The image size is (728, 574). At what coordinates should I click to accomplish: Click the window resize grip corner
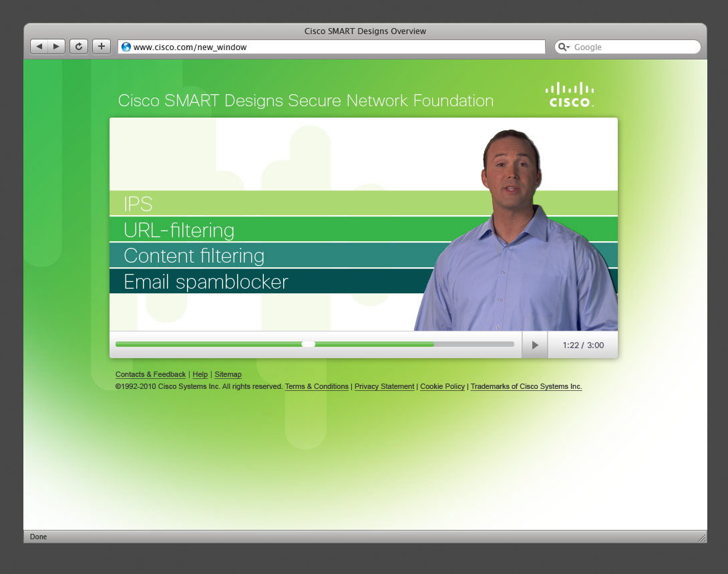click(x=702, y=538)
